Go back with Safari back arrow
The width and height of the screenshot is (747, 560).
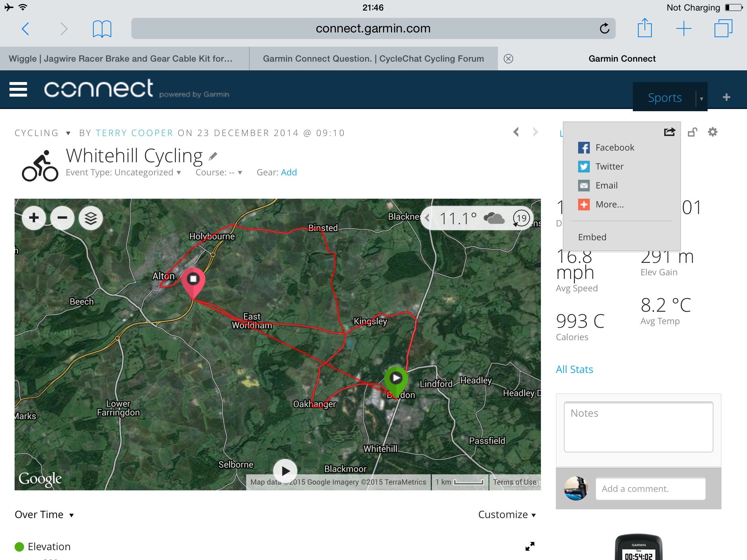coord(25,28)
